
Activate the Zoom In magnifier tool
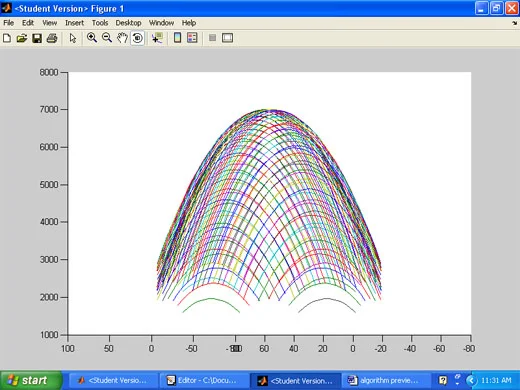point(92,38)
